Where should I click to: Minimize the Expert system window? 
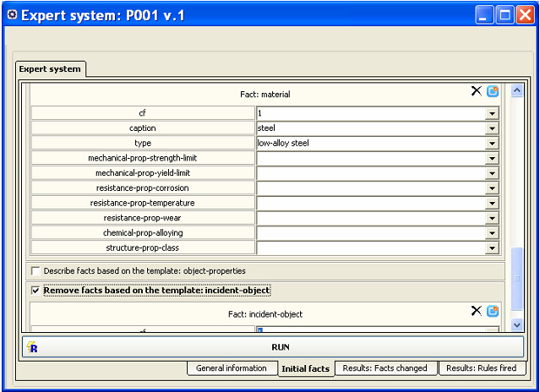[484, 15]
